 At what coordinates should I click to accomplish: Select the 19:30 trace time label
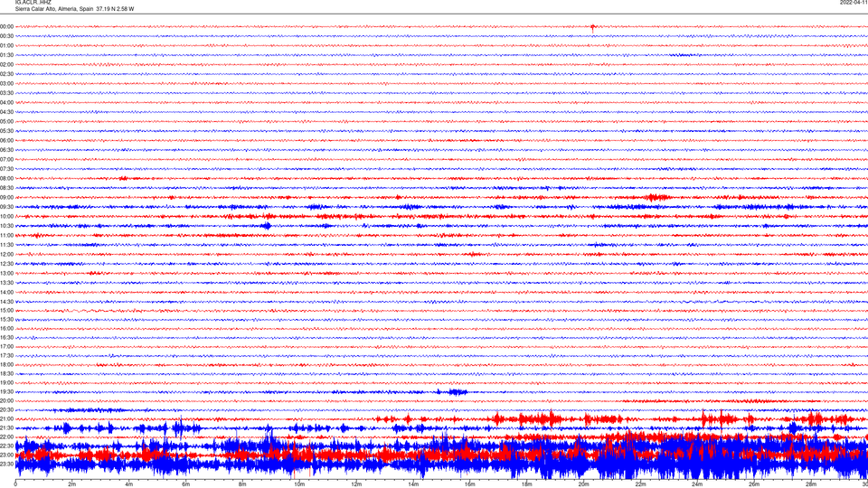(6, 391)
